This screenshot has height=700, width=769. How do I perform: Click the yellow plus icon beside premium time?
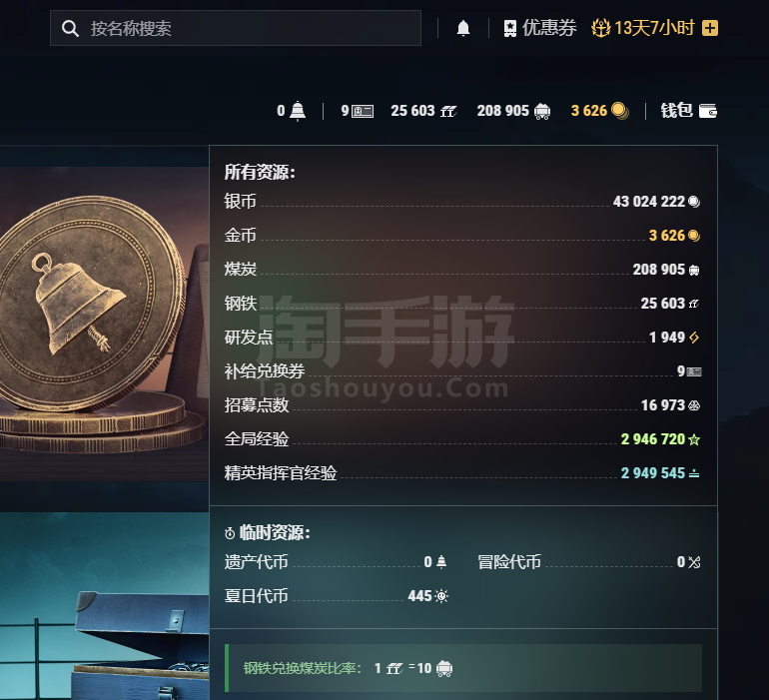(x=710, y=28)
